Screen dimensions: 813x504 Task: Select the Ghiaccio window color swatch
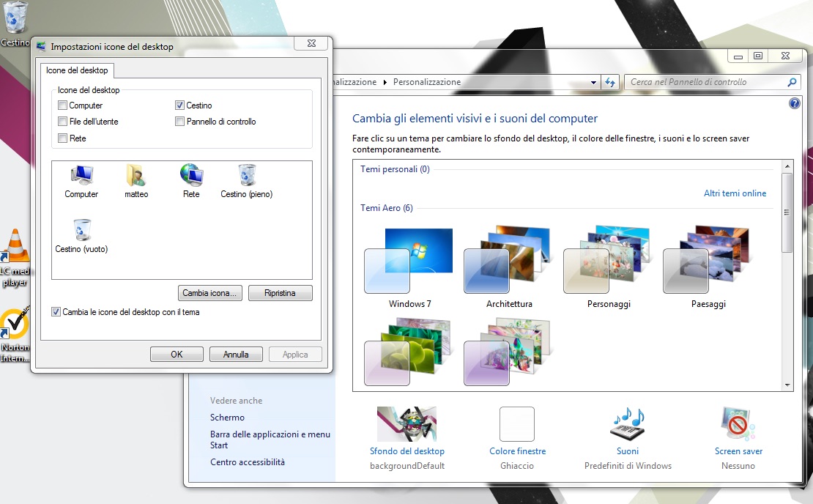(517, 425)
